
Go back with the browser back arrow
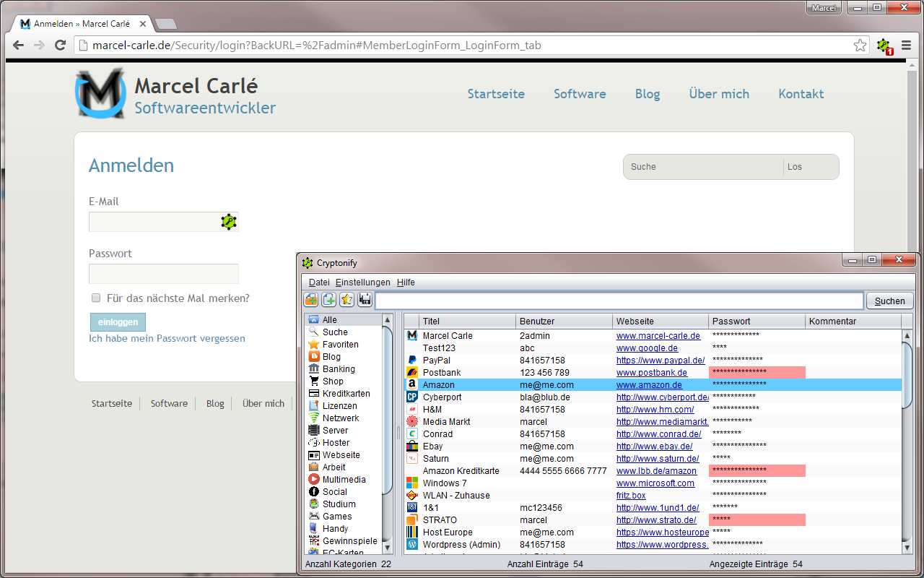coord(18,46)
